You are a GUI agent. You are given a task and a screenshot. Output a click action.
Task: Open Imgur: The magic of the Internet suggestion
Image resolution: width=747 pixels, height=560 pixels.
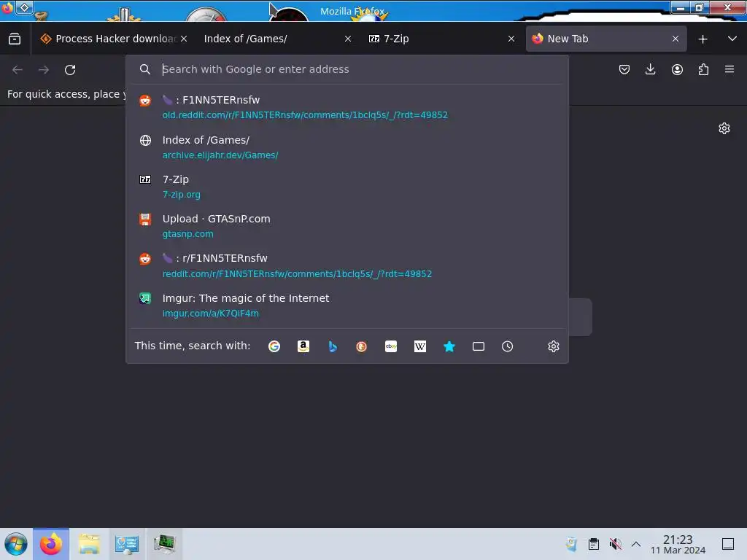point(347,306)
